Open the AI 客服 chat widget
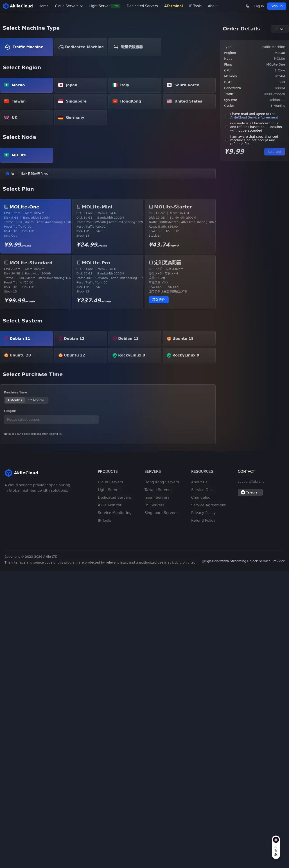Image resolution: width=289 pixels, height=868 pixels. (x=276, y=847)
